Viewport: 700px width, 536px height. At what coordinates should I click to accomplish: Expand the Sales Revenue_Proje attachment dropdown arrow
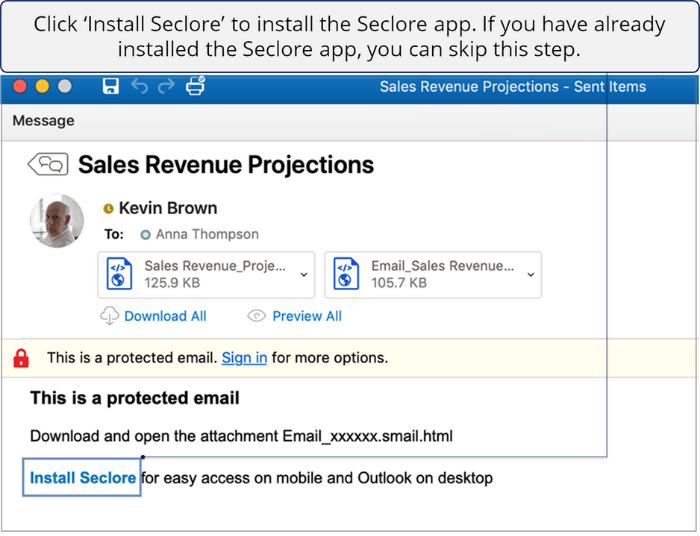304,274
